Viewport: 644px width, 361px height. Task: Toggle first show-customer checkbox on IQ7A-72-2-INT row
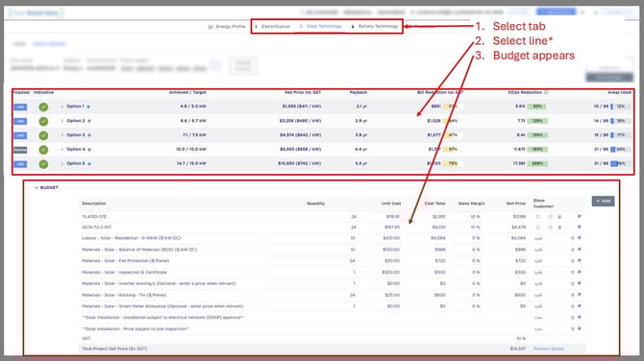coord(537,228)
